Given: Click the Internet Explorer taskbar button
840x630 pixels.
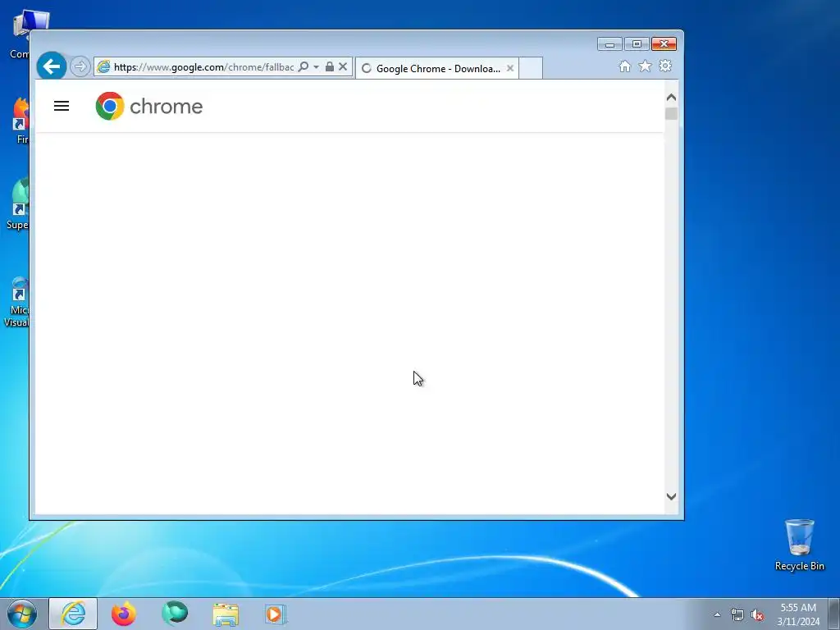Looking at the screenshot, I should click(x=73, y=614).
